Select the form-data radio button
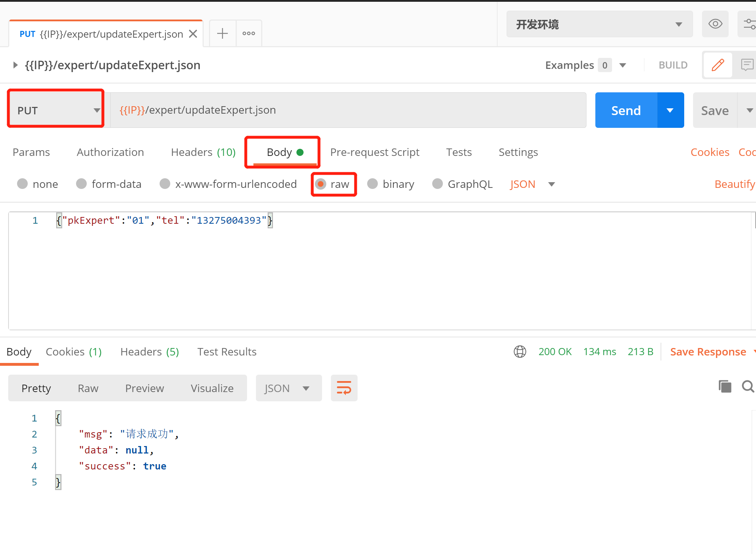Viewport: 756px width, 554px height. tap(82, 184)
